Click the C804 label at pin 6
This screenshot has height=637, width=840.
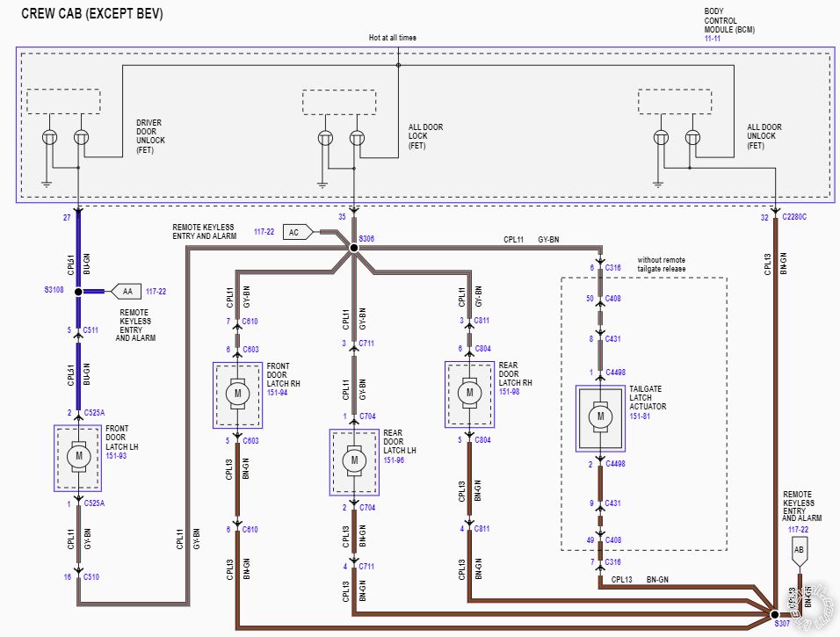tap(482, 348)
